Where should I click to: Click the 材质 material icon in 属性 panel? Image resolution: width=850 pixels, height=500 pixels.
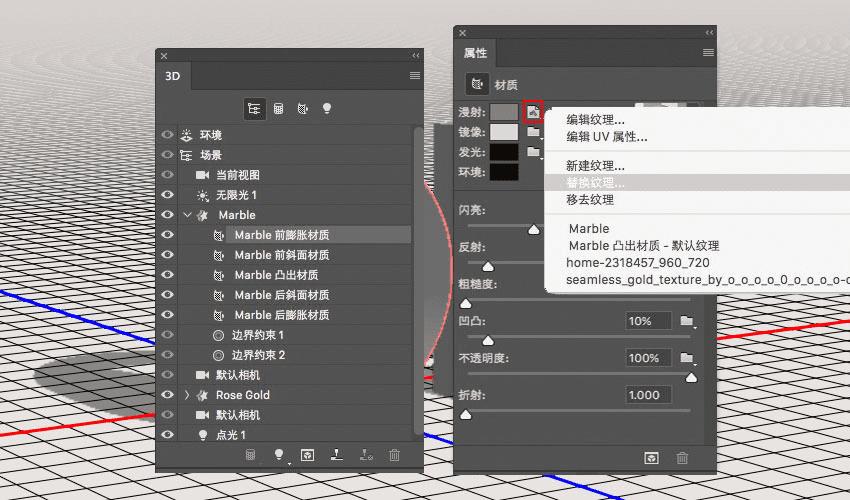pos(477,84)
